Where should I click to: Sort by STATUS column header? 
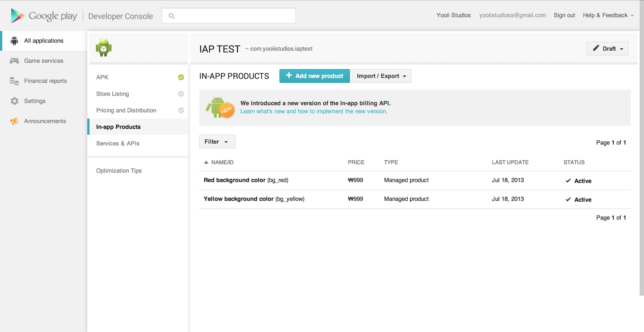click(x=574, y=162)
